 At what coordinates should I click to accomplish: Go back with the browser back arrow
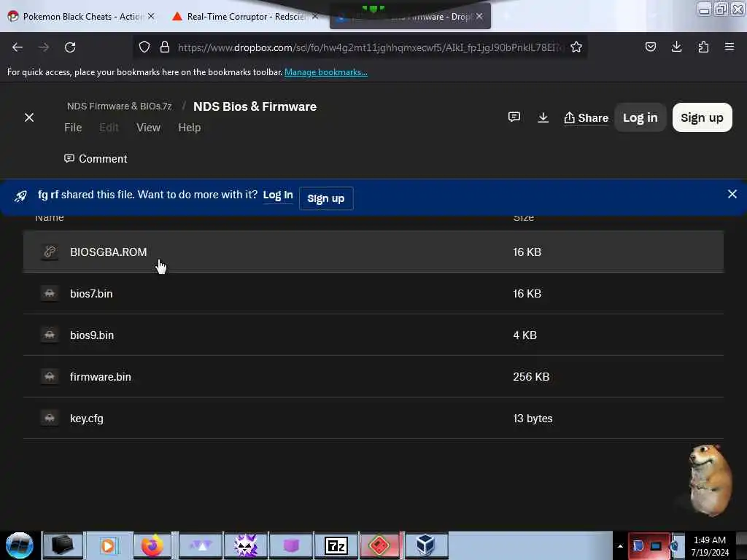click(x=18, y=47)
